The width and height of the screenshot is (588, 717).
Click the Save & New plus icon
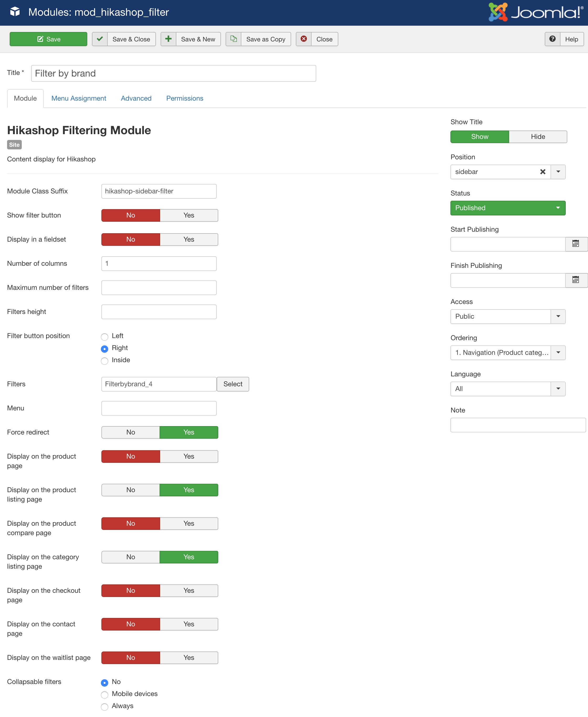click(168, 39)
